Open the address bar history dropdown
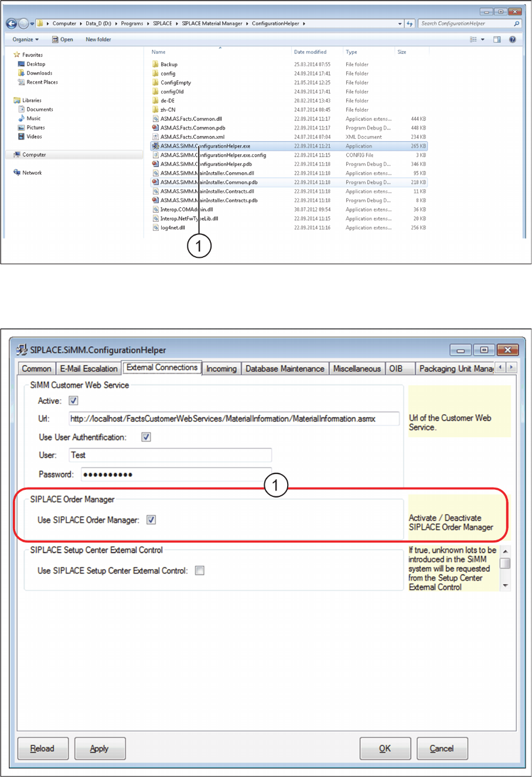Viewport: 532px width, 777px height. 400,23
